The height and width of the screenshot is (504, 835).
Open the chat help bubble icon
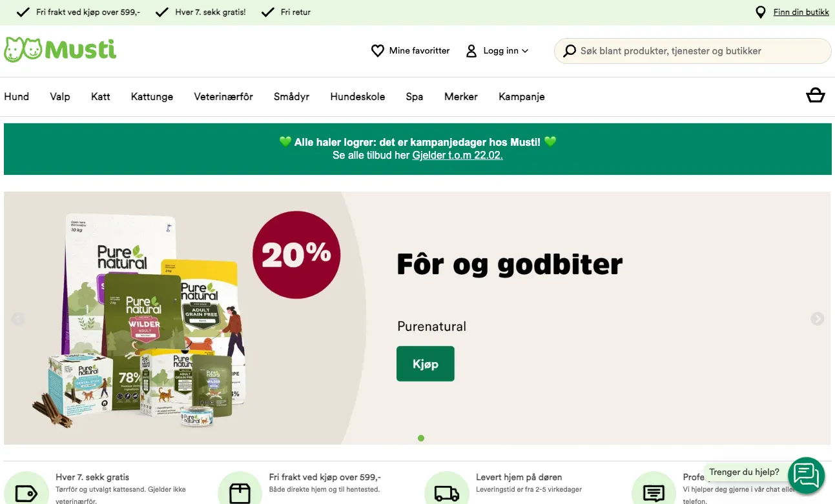click(806, 476)
